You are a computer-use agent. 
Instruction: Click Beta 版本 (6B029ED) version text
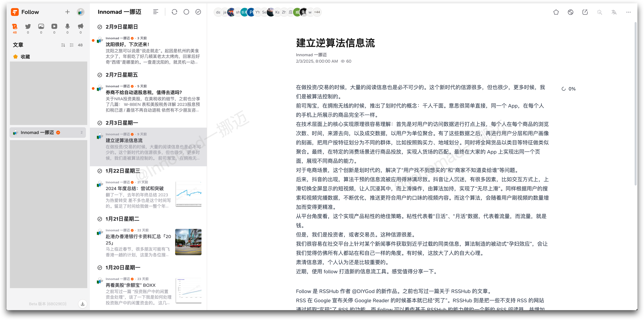pyautogui.click(x=48, y=304)
